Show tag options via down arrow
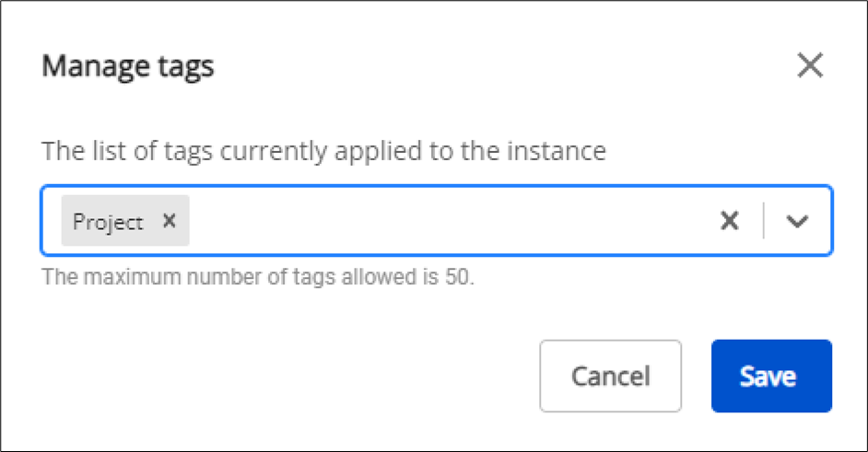The image size is (868, 452). pyautogui.click(x=797, y=221)
